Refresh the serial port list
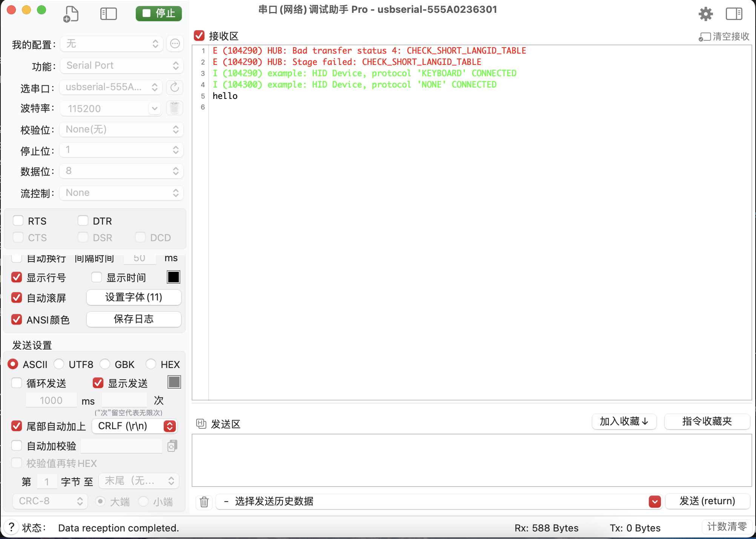This screenshot has height=539, width=756. 175,87
